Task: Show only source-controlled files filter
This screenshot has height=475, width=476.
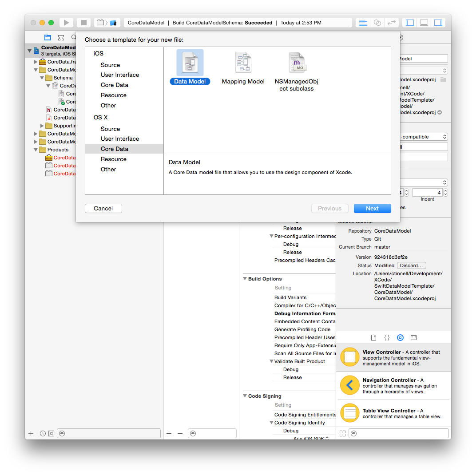Action: pos(52,433)
